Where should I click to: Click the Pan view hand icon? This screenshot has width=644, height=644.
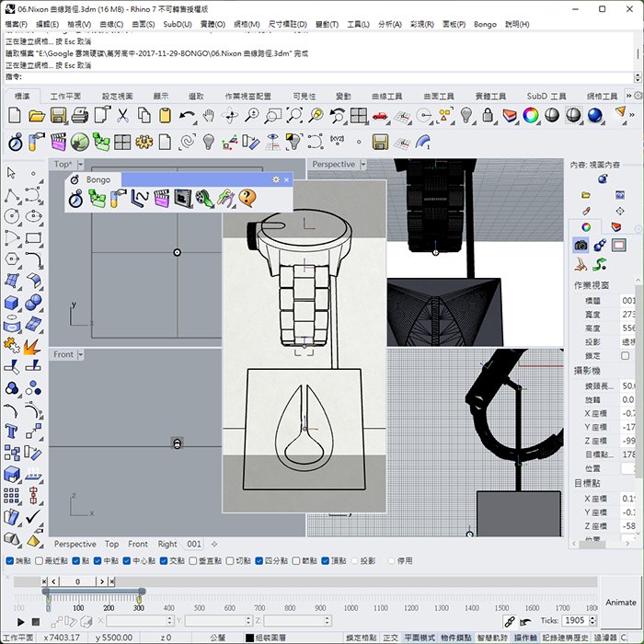(209, 115)
